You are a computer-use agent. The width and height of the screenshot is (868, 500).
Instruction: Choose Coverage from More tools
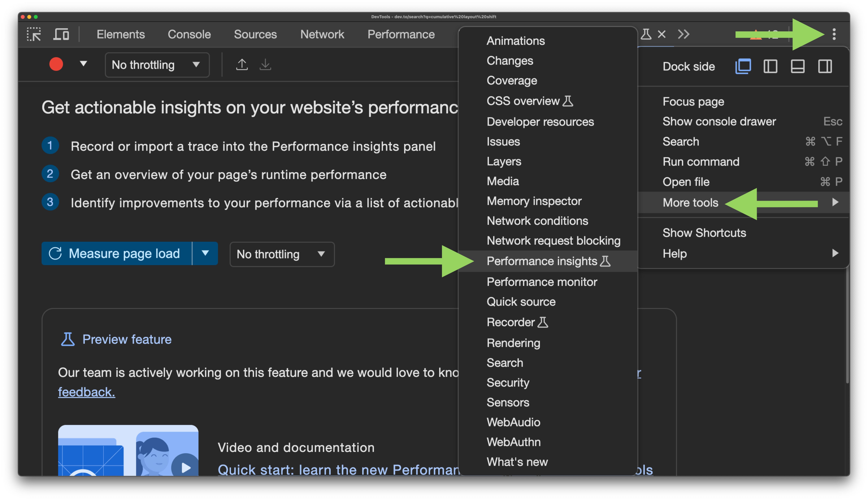pyautogui.click(x=548, y=81)
